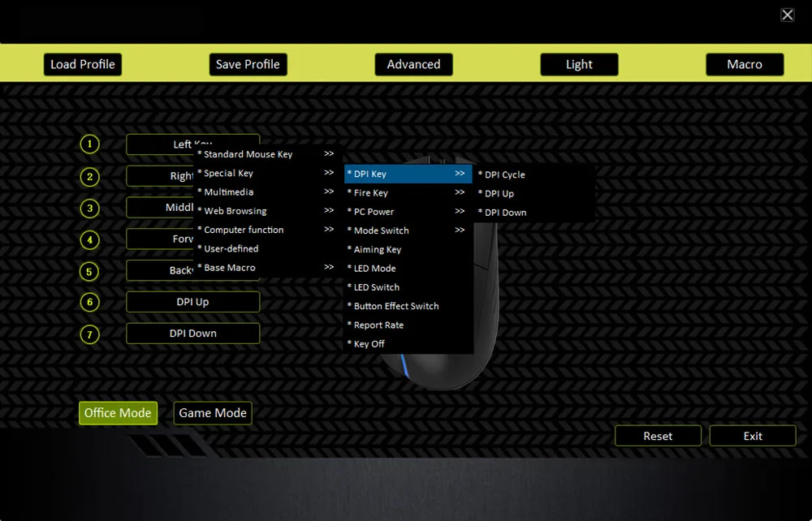Choose Report Rate option
Viewport: 812px width, 521px height.
pos(408,325)
